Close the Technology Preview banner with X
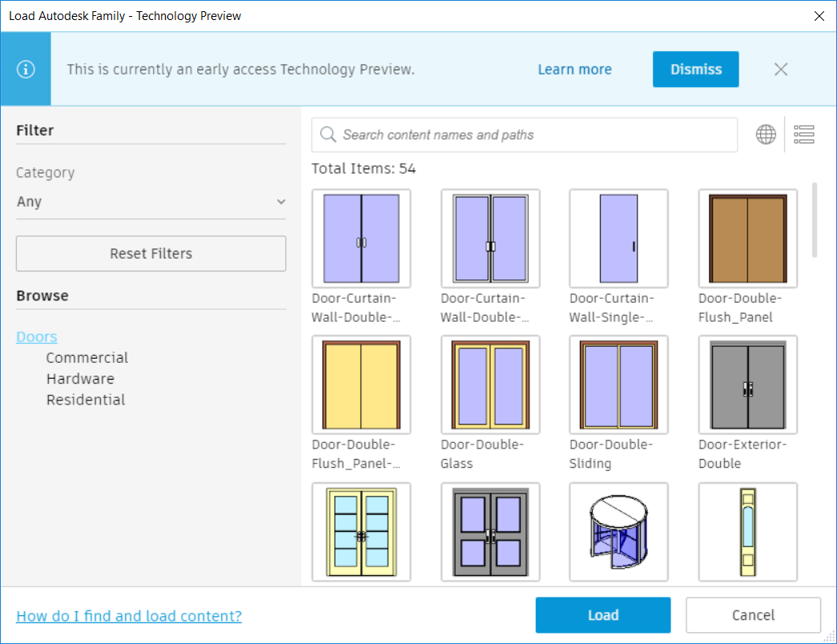The width and height of the screenshot is (837, 644). point(781,70)
